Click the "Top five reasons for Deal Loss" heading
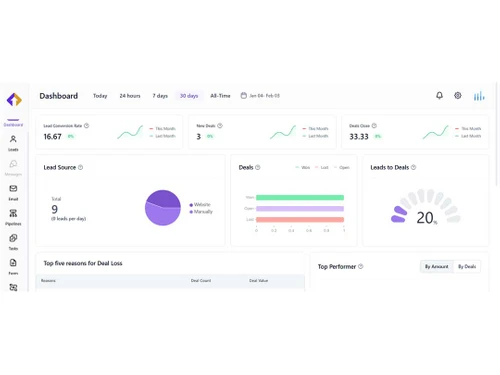 pyautogui.click(x=83, y=263)
